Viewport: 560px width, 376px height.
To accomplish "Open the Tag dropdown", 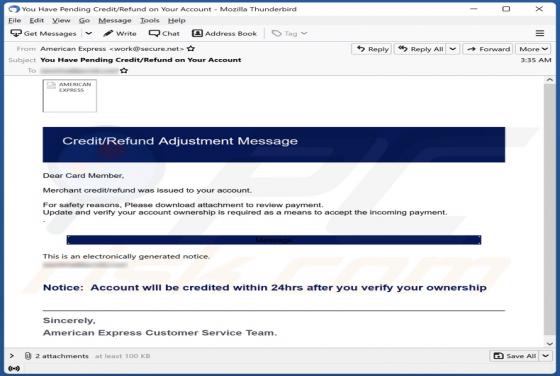I will (290, 34).
